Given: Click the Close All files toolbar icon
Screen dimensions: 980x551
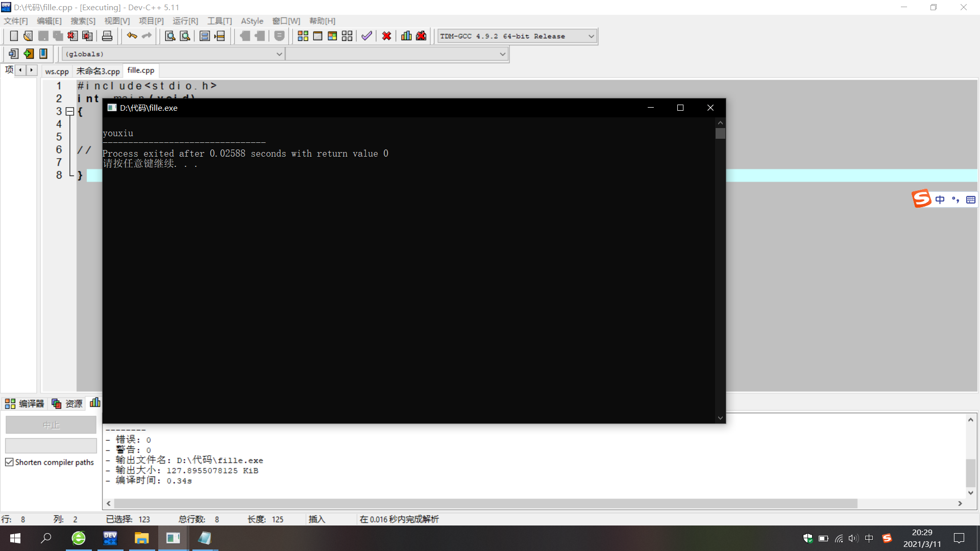Looking at the screenshot, I should tap(88, 36).
